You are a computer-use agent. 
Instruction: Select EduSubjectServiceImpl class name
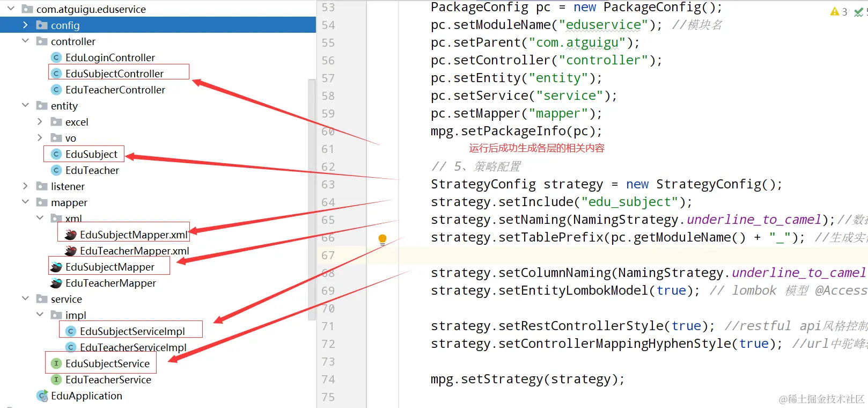133,331
